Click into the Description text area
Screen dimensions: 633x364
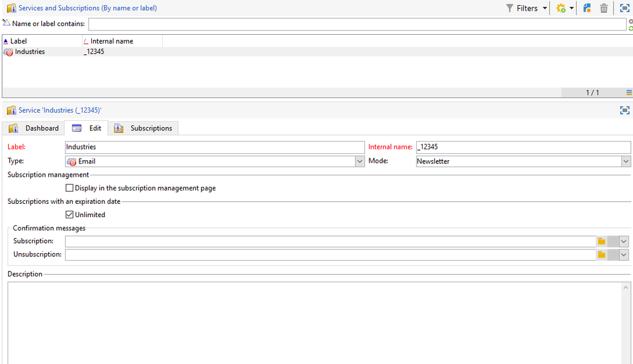[315, 323]
